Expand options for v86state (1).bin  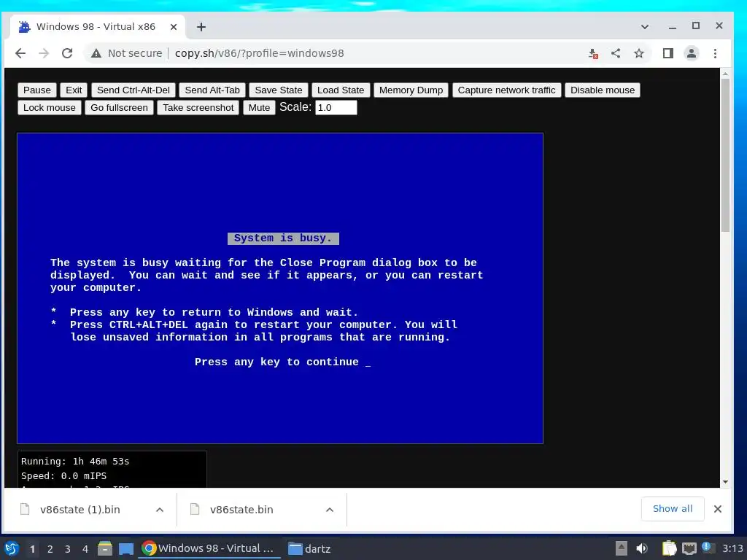pyautogui.click(x=160, y=510)
